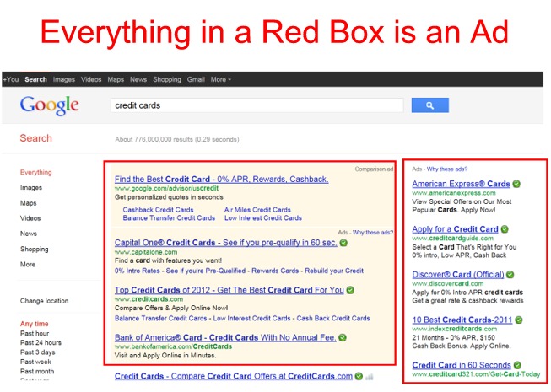
Task: Open Maps in the top black bar
Action: [116, 79]
